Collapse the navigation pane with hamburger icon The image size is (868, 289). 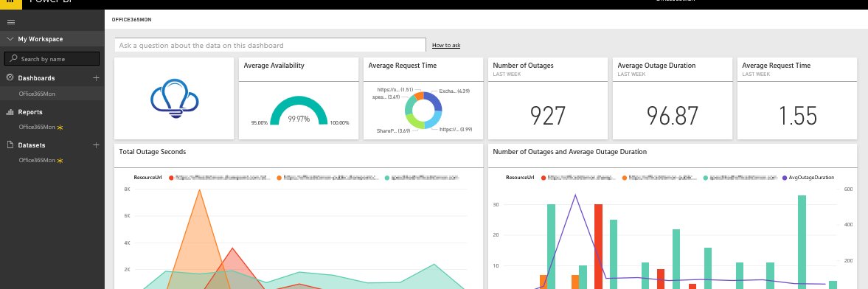tap(10, 22)
